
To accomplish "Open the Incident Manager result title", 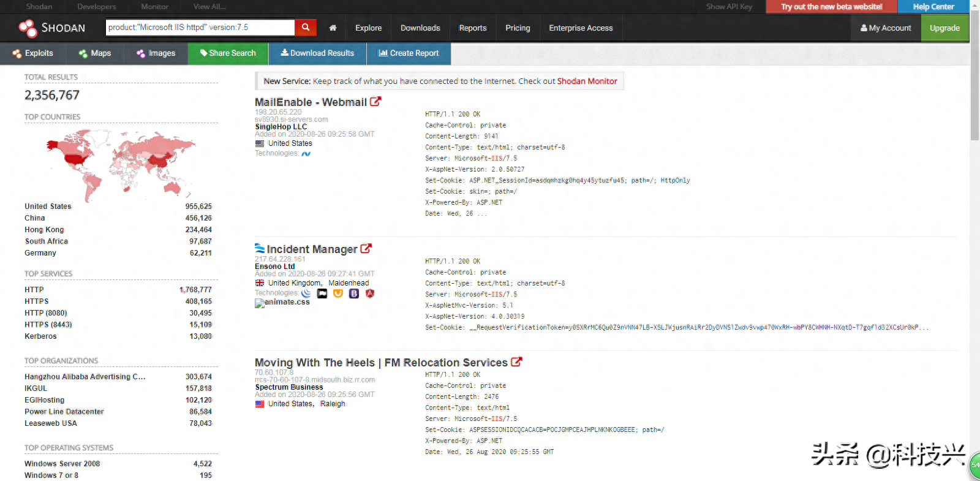I will [x=312, y=249].
